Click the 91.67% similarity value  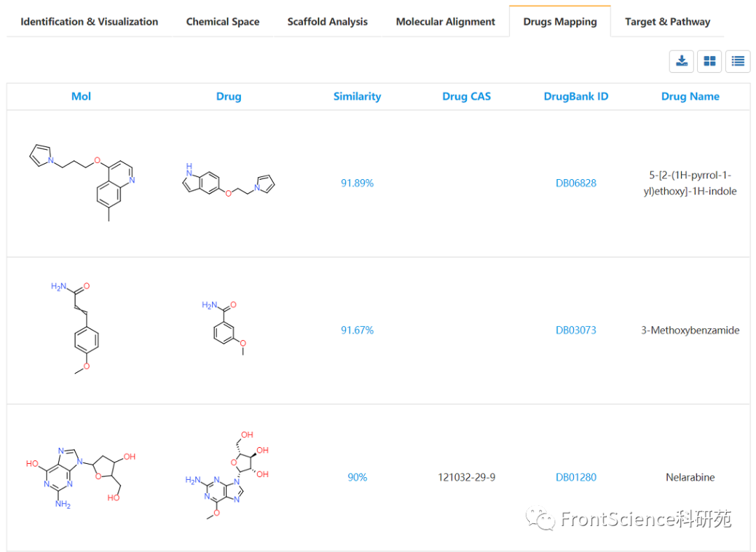pyautogui.click(x=357, y=330)
